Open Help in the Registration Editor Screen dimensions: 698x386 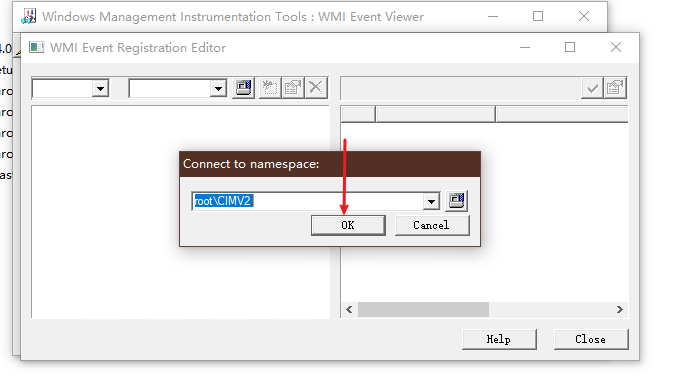tap(499, 339)
